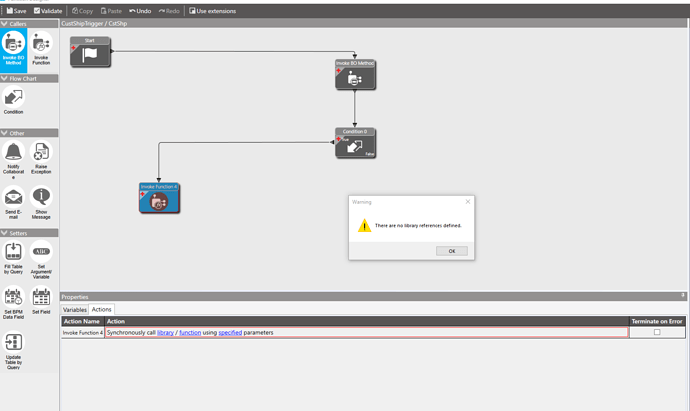Close the Warning dialog with X

(x=468, y=202)
